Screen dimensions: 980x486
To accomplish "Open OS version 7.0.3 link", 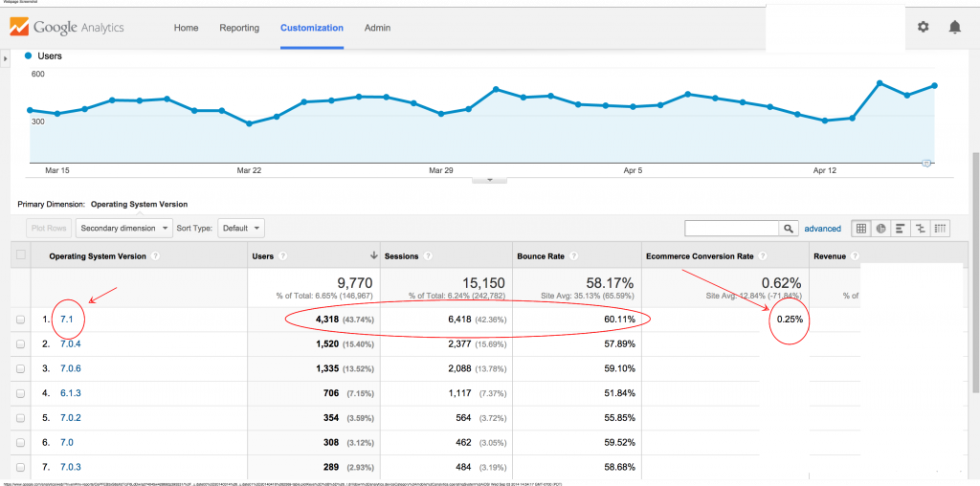I will (71, 467).
